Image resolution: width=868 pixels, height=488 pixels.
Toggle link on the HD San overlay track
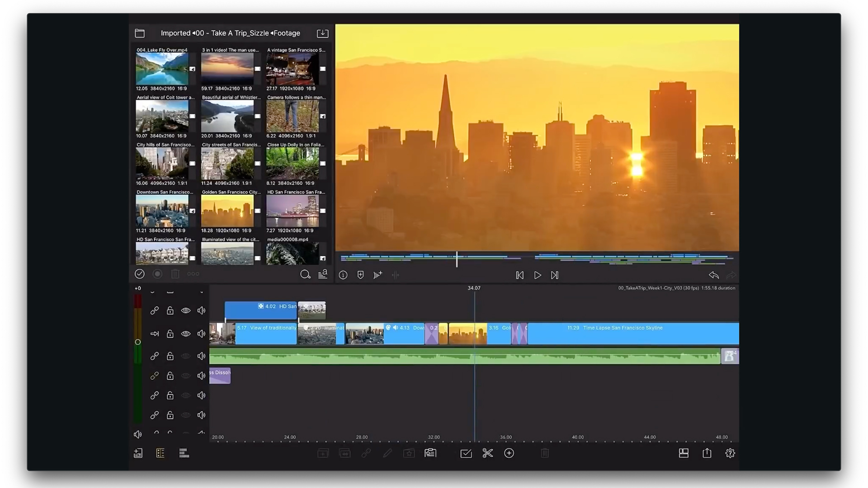click(x=155, y=310)
